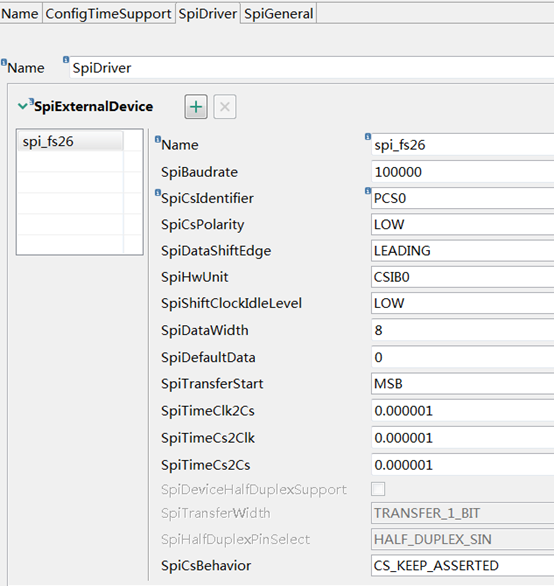Image resolution: width=554 pixels, height=586 pixels.
Task: Select spi_fs26 in the device list
Action: pyautogui.click(x=70, y=141)
